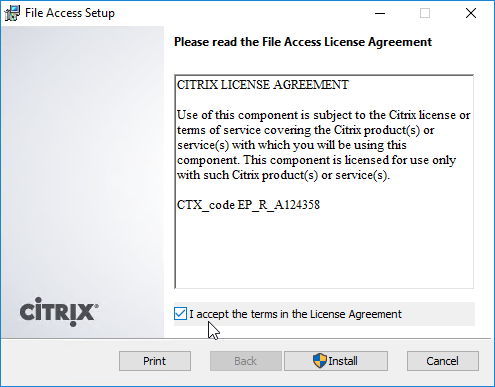
Task: Click the "Please read the File Access License Agreement" heading
Action: 303,42
